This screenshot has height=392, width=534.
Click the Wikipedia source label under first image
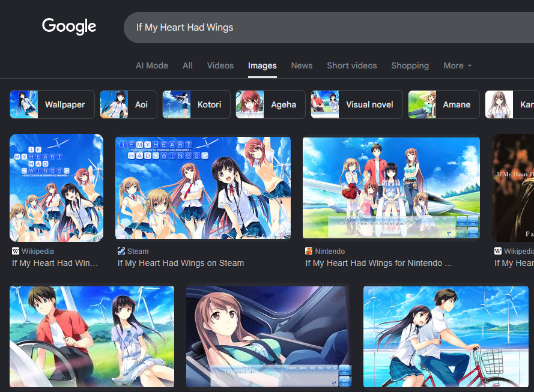[38, 251]
